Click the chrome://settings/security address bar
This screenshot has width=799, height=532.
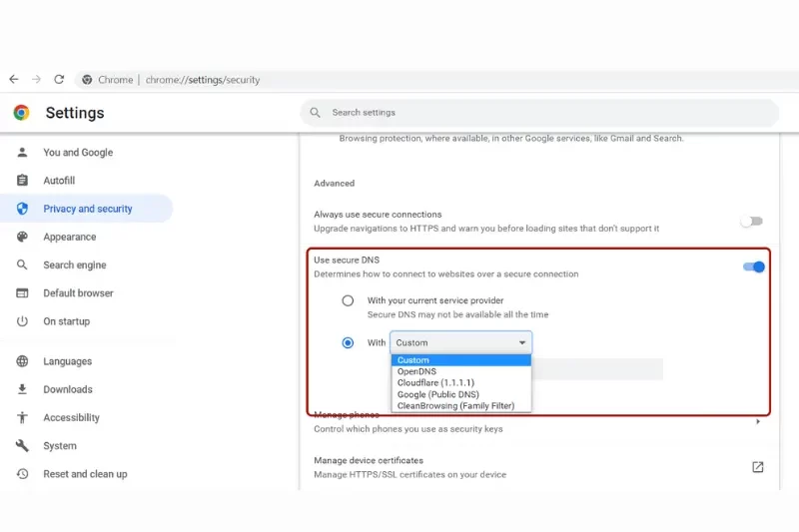pos(438,80)
